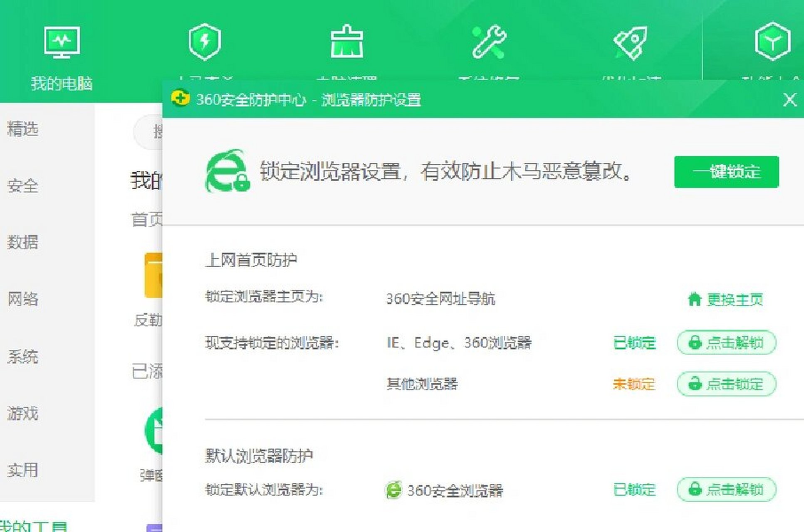
Task: Click the yellow 反勒 tool icon
Action: coord(153,275)
